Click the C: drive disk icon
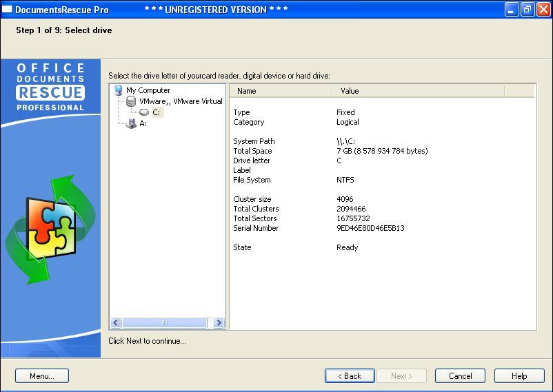Screen dimensions: 553x392 [x=144, y=112]
